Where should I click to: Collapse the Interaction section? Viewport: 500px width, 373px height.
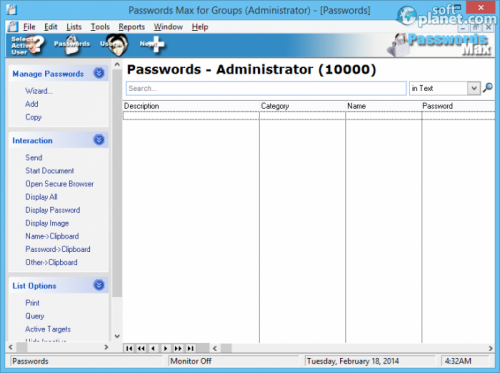click(x=99, y=140)
